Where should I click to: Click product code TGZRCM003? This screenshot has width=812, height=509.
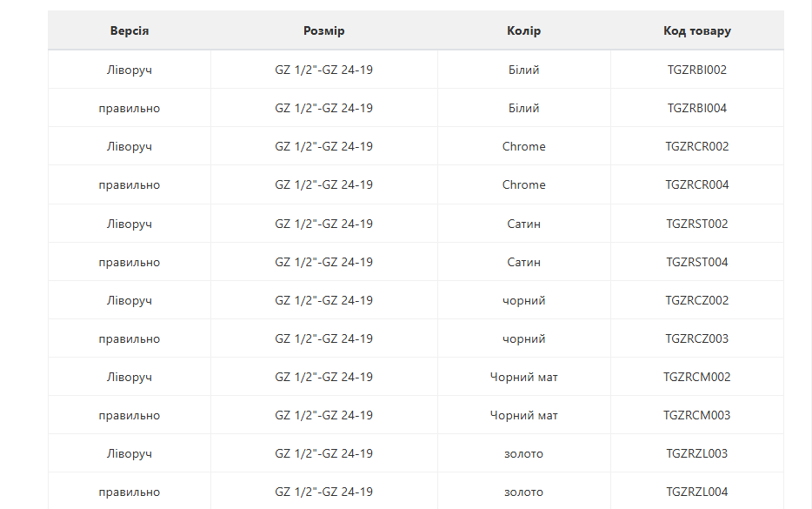pos(697,415)
